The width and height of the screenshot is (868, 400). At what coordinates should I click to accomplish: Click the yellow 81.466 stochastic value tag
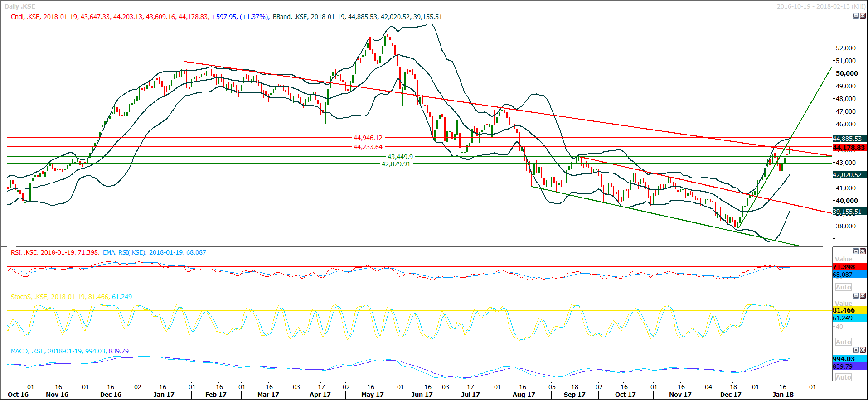click(x=849, y=310)
